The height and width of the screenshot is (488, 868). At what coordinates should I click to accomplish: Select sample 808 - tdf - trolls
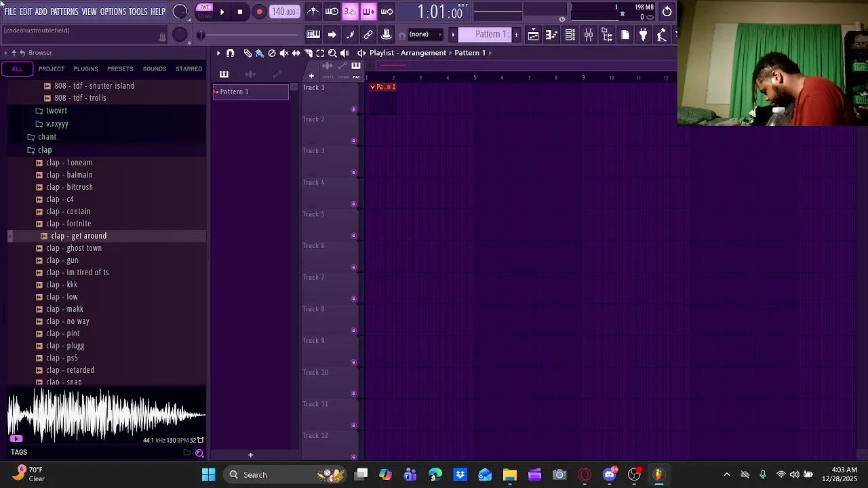[x=80, y=98]
